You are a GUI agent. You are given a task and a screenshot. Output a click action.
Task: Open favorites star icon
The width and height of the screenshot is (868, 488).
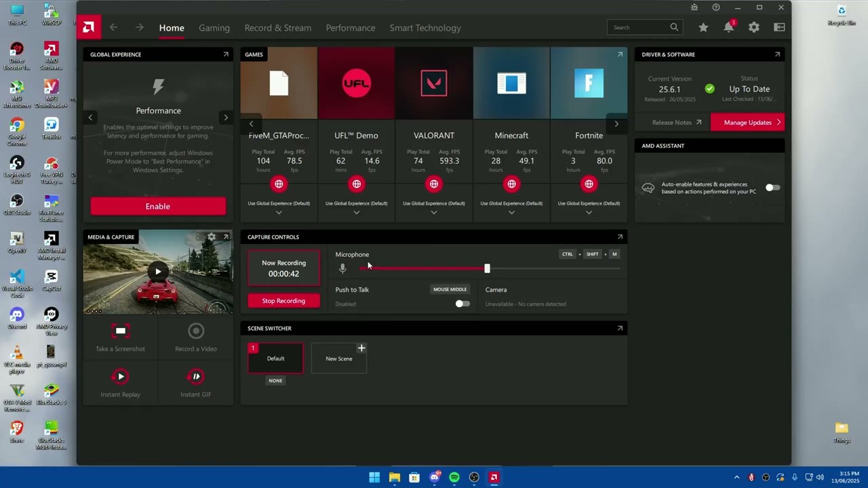(x=703, y=27)
